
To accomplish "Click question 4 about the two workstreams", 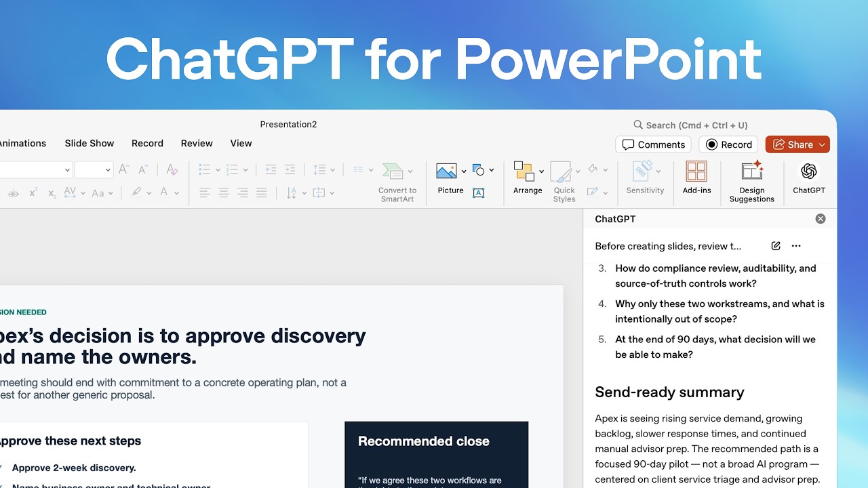I will click(x=719, y=311).
